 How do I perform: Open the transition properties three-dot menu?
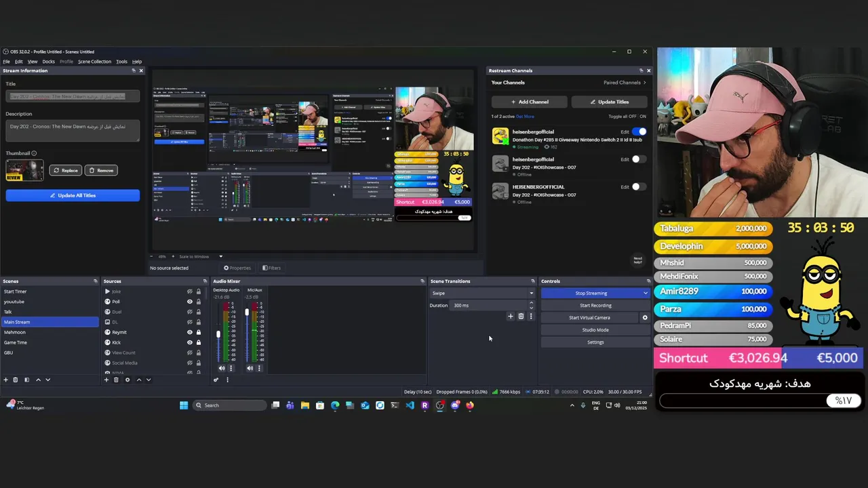tap(531, 316)
